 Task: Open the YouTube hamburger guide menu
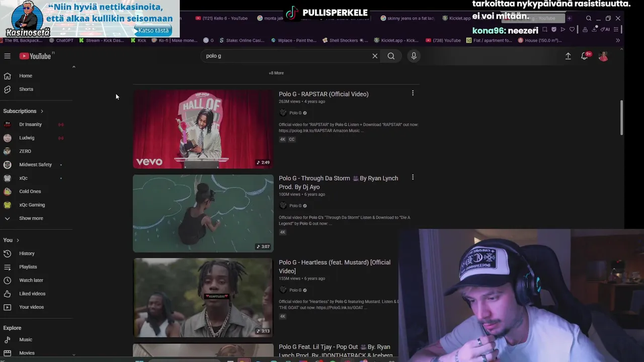(7, 56)
